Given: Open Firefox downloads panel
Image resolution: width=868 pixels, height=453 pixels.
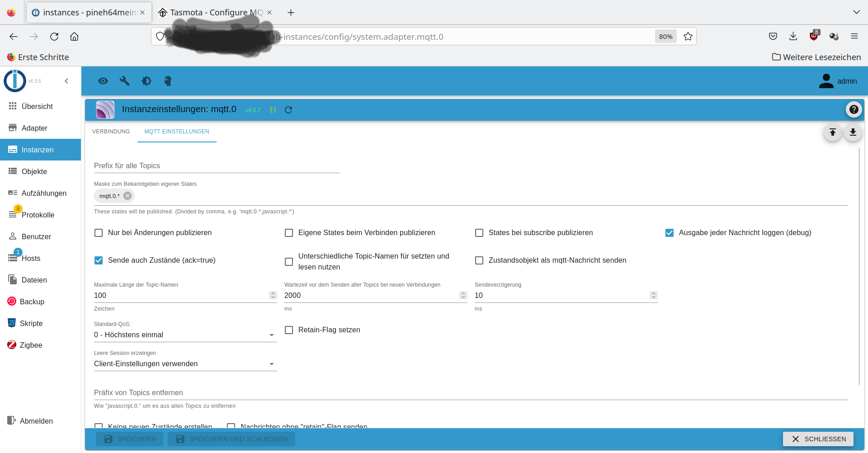Looking at the screenshot, I should coord(793,36).
